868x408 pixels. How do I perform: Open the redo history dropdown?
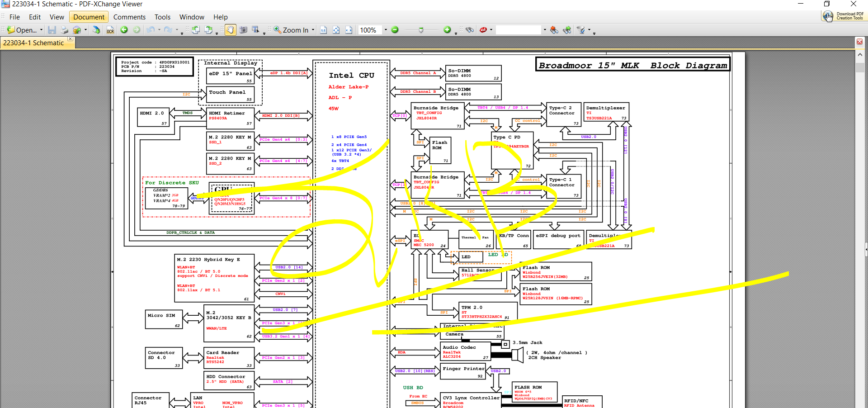click(x=176, y=30)
